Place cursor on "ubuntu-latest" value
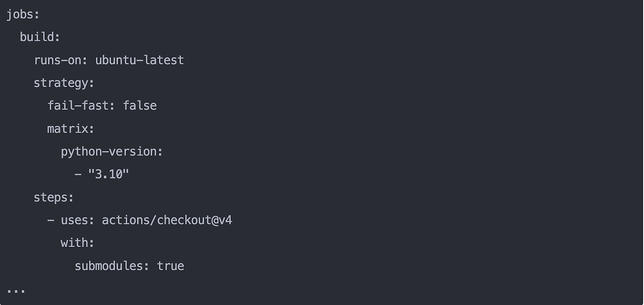The height and width of the screenshot is (305, 644). click(139, 60)
